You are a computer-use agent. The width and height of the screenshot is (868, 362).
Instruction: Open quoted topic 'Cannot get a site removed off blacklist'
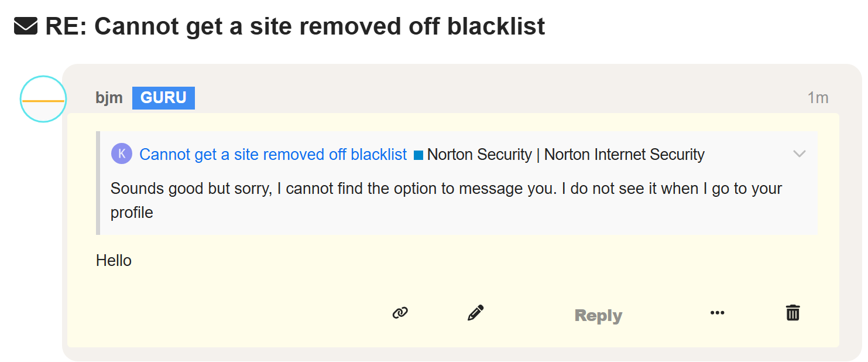(x=273, y=155)
